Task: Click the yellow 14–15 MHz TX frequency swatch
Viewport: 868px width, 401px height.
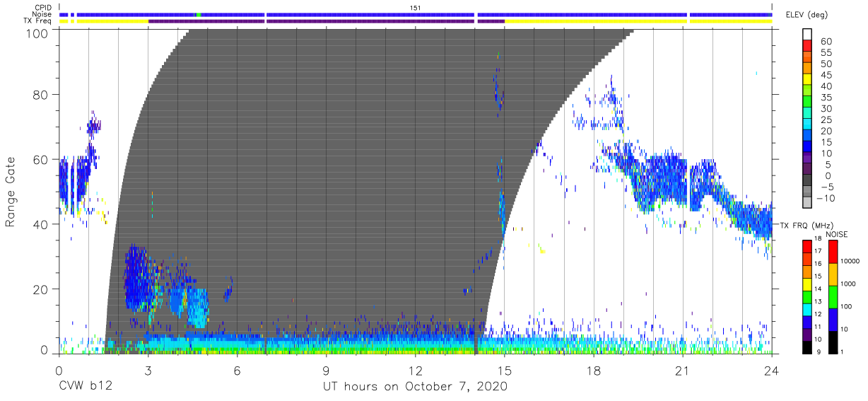Action: (x=807, y=283)
